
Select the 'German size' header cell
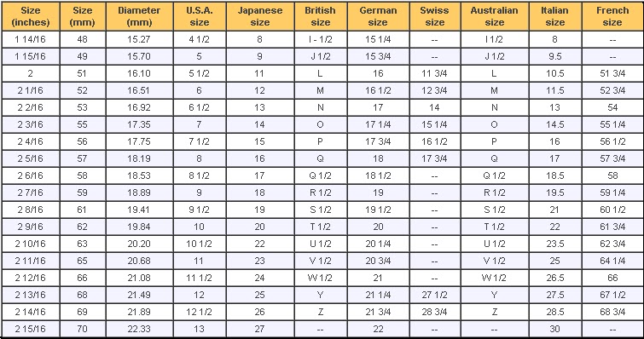click(x=378, y=16)
